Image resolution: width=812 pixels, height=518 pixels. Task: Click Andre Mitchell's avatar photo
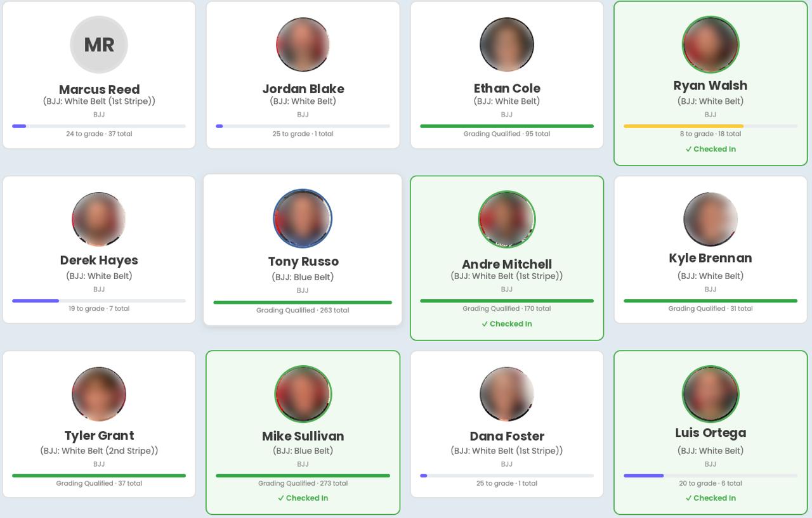point(507,219)
